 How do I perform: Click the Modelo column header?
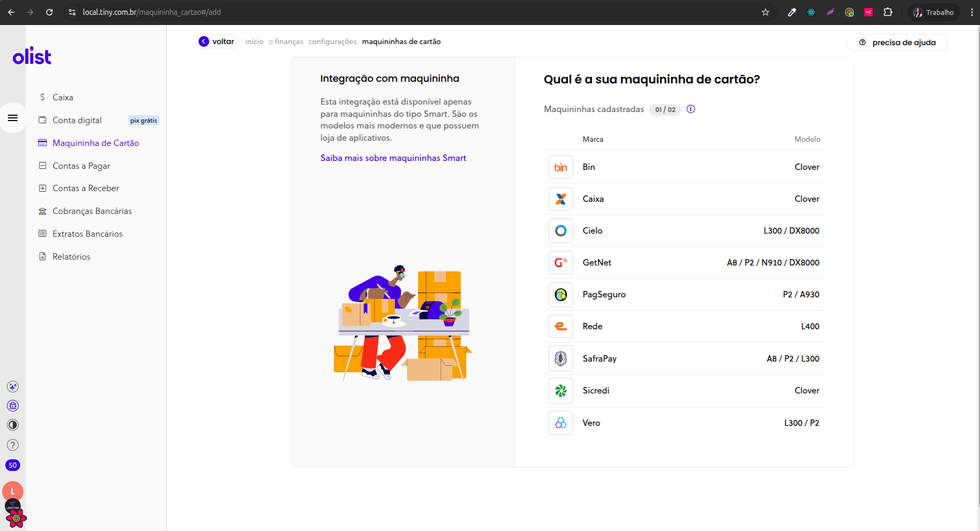click(x=807, y=139)
